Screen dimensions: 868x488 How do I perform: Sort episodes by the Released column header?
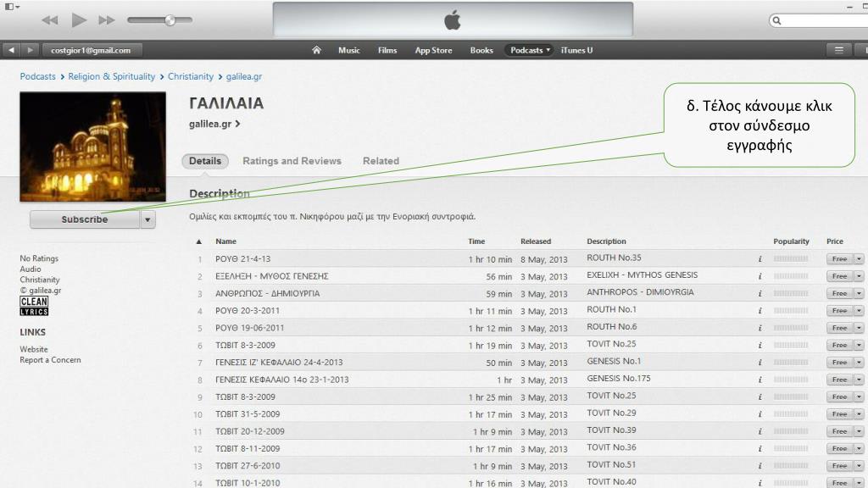(536, 241)
